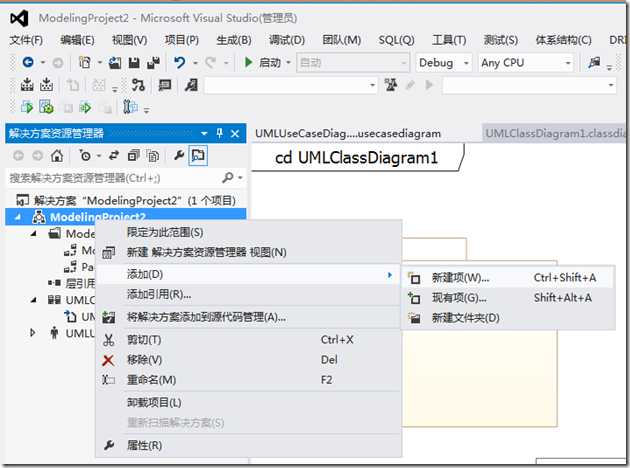Choose 属性(R) in context menu
This screenshot has width=630, height=468.
click(x=248, y=445)
